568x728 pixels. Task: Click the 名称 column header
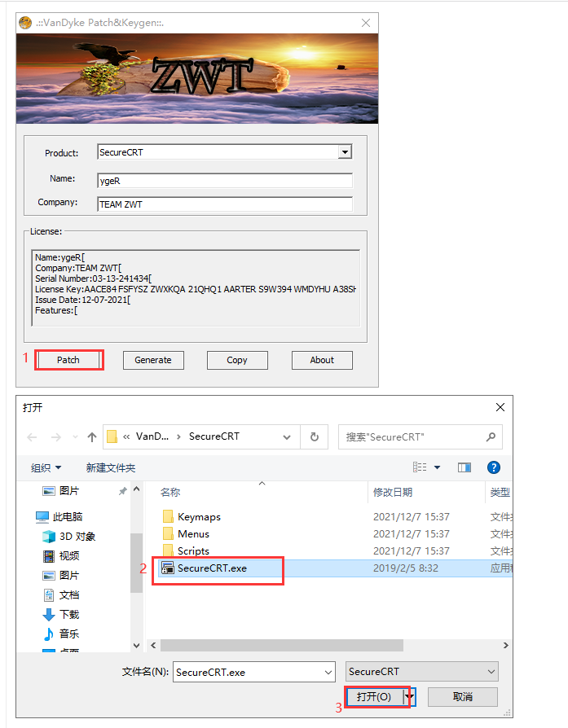[170, 492]
